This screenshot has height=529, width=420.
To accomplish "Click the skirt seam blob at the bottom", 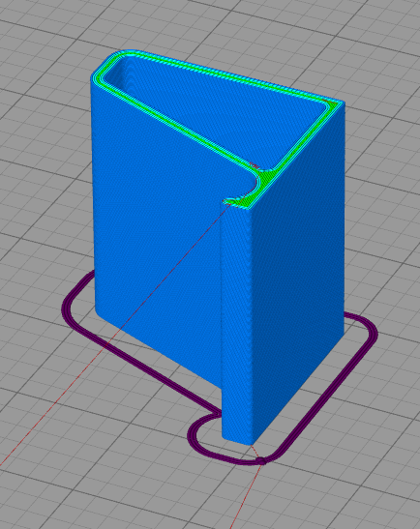I will [260, 460].
